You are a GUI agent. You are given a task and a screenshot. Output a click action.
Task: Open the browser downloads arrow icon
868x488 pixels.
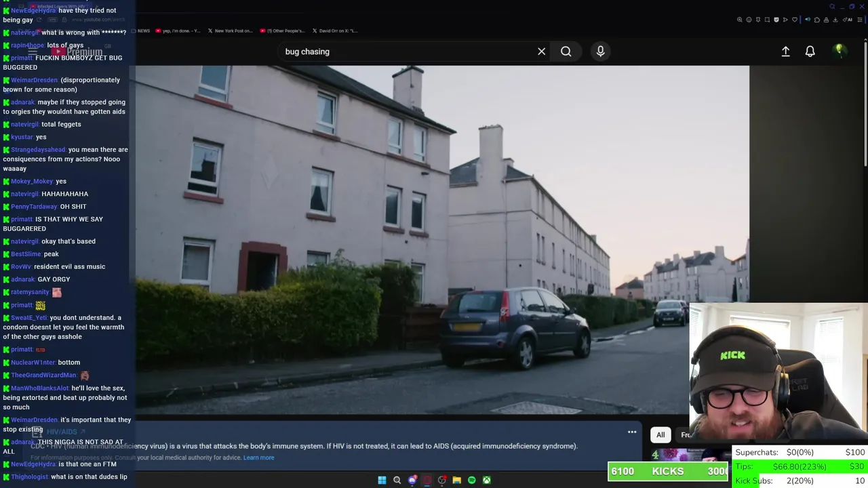[835, 20]
